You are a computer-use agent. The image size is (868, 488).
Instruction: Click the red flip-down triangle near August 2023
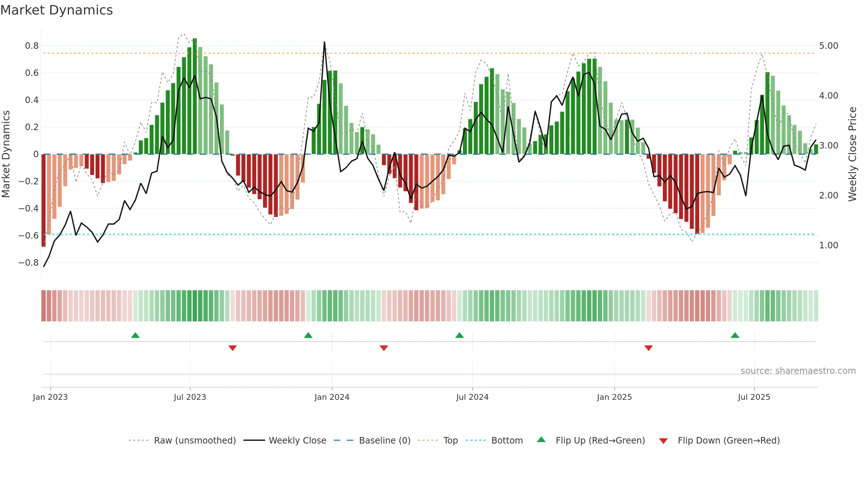[233, 348]
